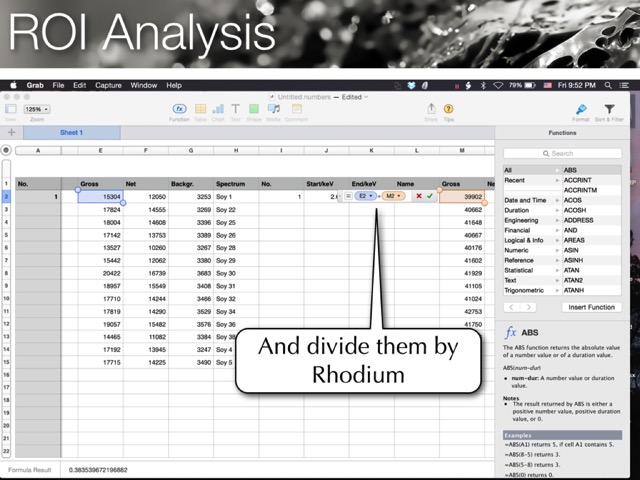This screenshot has width=640, height=480.
Task: Select the Statistical function category
Action: [519, 269]
